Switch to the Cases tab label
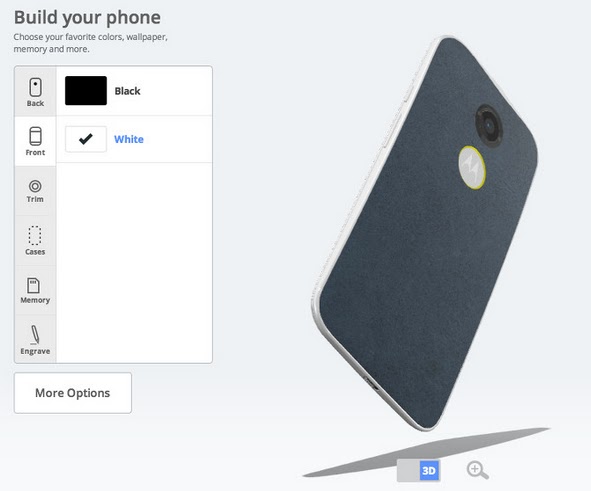This screenshot has height=491, width=591. 35,252
